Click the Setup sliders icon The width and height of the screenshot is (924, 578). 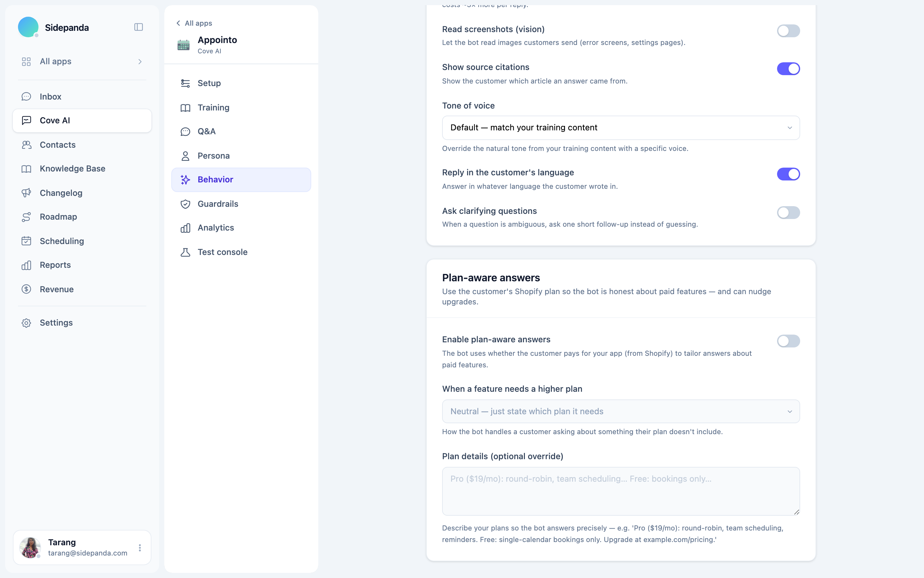coord(185,83)
